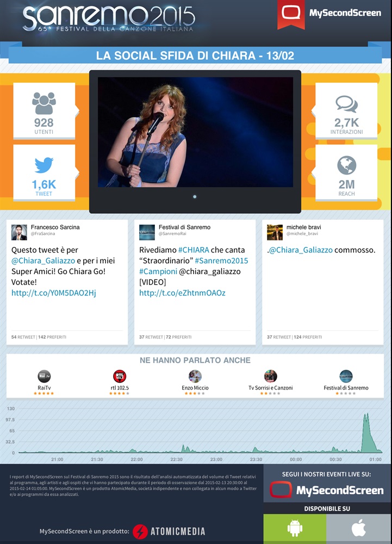Click the Francesco Sarcina name

(55, 227)
